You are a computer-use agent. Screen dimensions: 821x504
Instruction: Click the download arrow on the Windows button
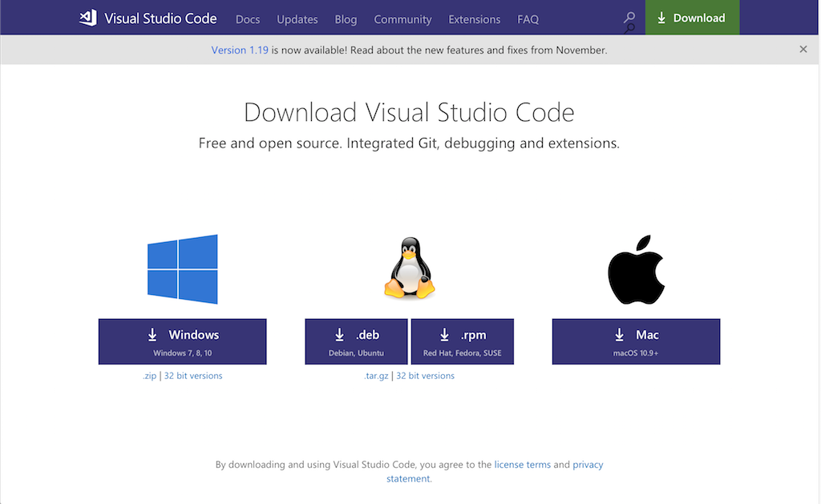click(152, 333)
